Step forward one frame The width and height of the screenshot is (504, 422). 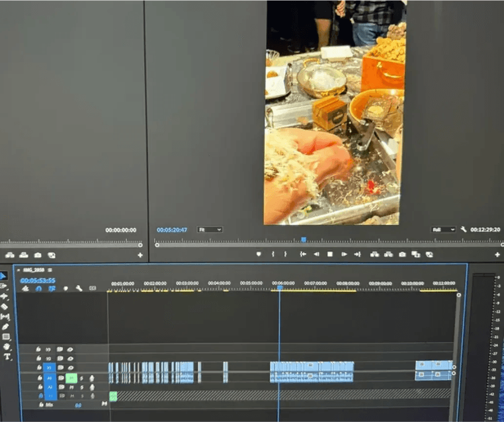(x=344, y=254)
